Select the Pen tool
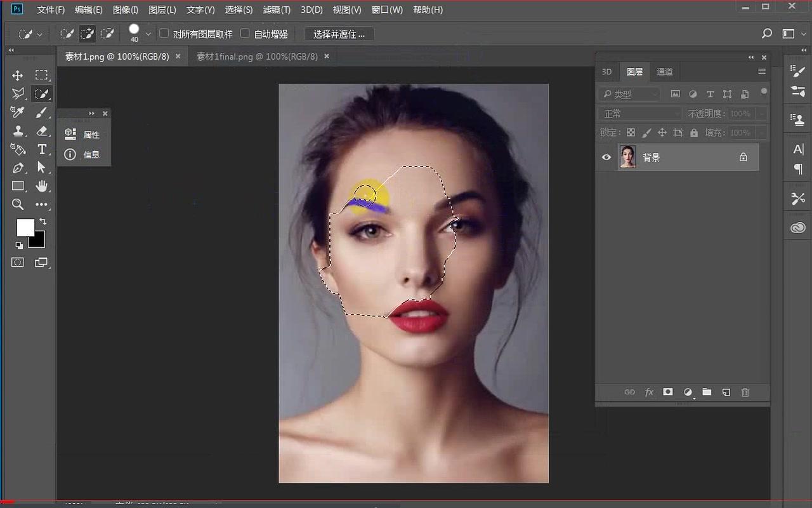 pyautogui.click(x=18, y=168)
